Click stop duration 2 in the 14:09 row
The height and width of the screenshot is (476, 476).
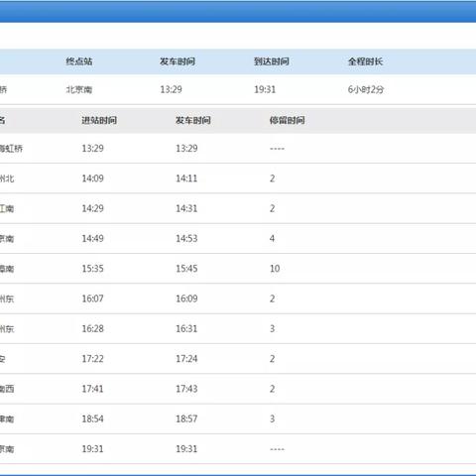[272, 178]
